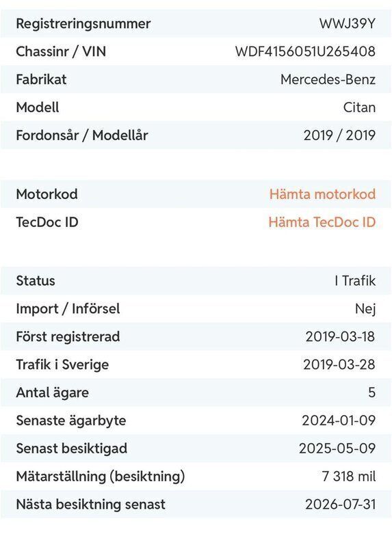Screen dimensions: 392x547
Task: Click the Motorkod label
Action: [47, 194]
